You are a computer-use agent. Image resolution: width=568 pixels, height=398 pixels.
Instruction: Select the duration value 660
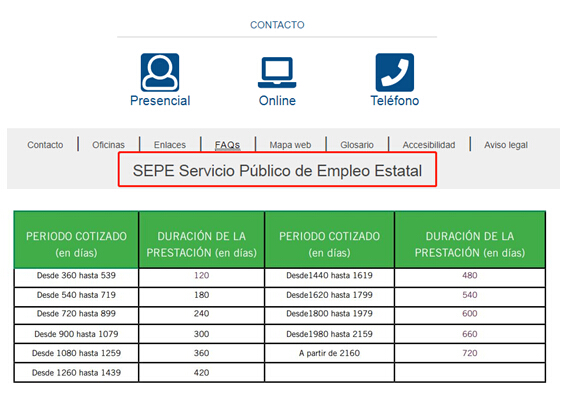click(469, 334)
